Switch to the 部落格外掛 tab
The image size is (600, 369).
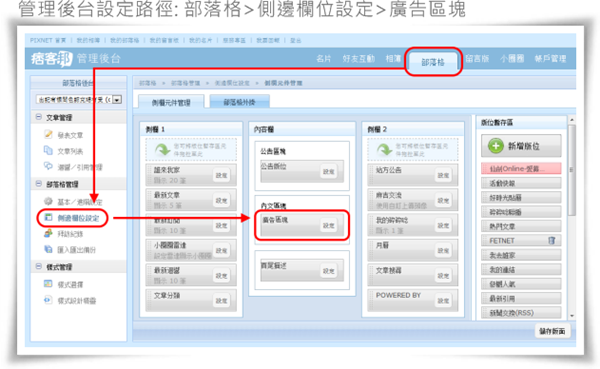tap(240, 102)
